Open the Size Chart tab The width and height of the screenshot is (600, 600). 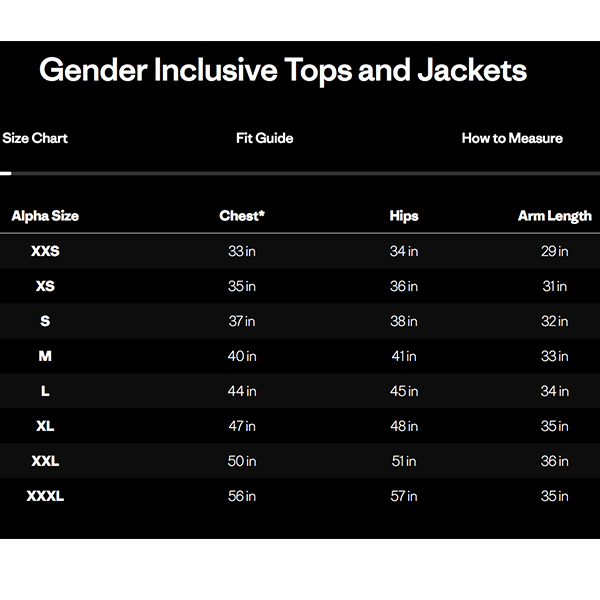click(35, 138)
